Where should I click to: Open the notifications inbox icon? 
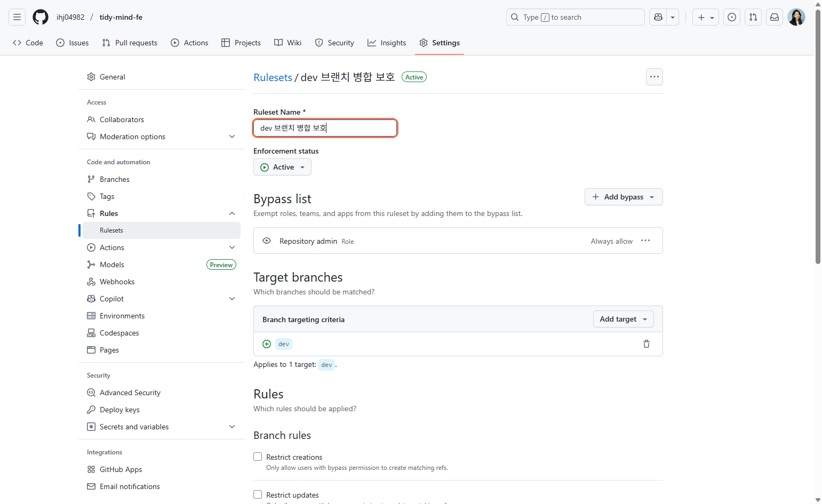coord(775,17)
